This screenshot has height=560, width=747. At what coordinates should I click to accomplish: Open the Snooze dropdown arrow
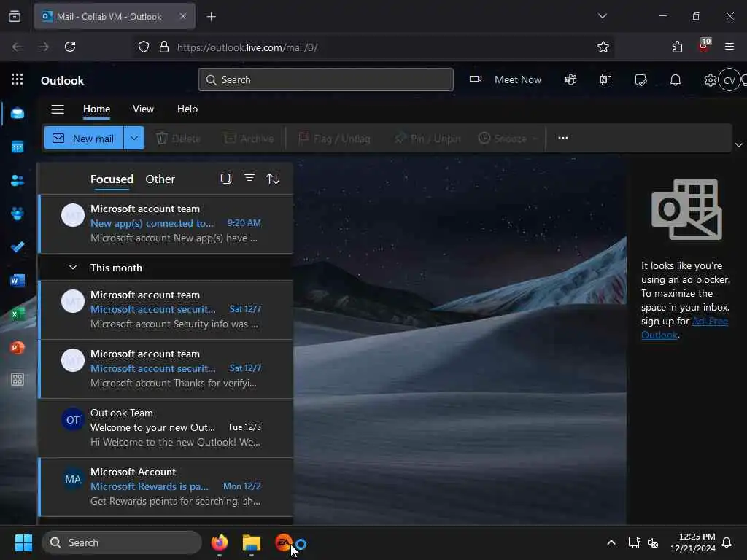click(x=535, y=139)
